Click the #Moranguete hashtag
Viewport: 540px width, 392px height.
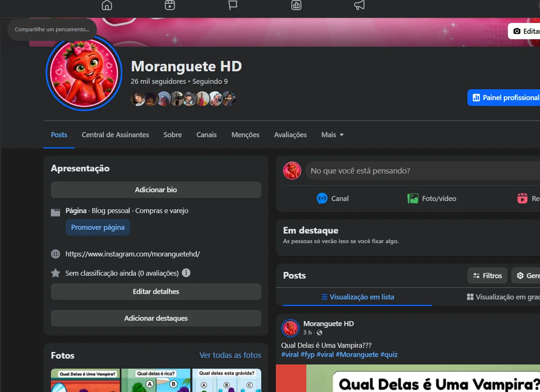[x=357, y=354]
